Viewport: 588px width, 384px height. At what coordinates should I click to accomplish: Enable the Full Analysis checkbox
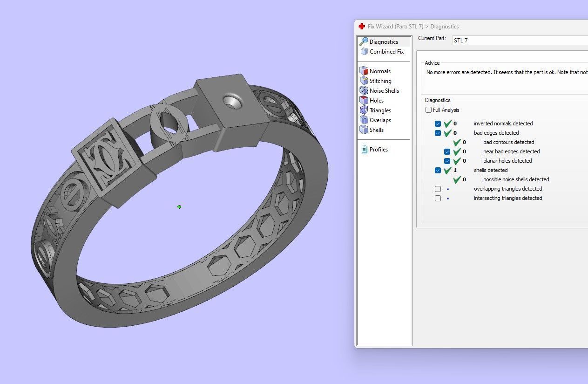pyautogui.click(x=428, y=110)
